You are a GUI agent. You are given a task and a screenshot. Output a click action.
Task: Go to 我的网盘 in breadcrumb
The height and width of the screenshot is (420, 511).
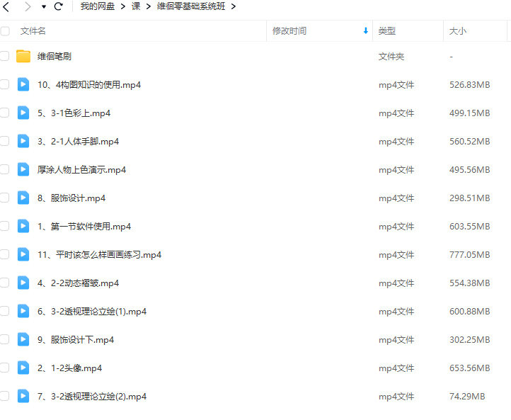click(97, 6)
